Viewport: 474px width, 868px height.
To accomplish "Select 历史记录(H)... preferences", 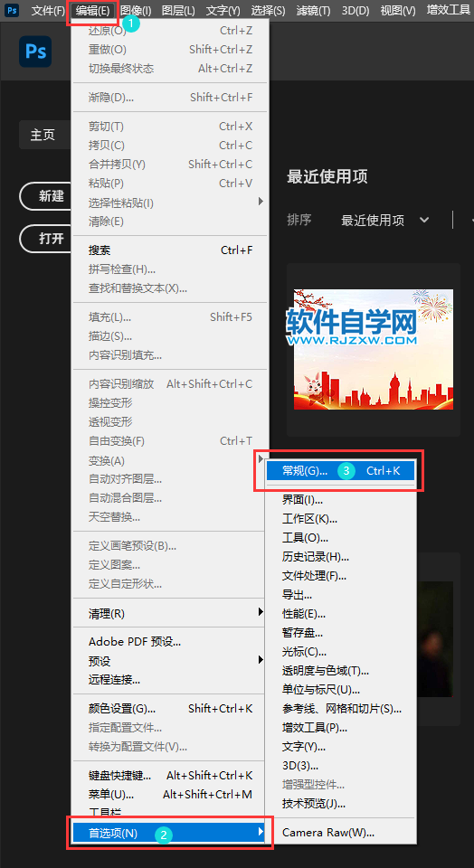I will 340,557.
